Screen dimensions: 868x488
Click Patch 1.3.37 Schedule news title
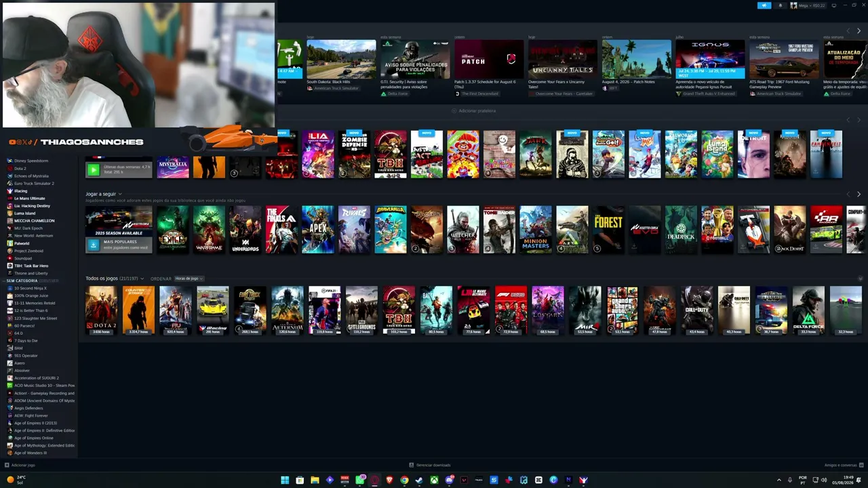485,84
